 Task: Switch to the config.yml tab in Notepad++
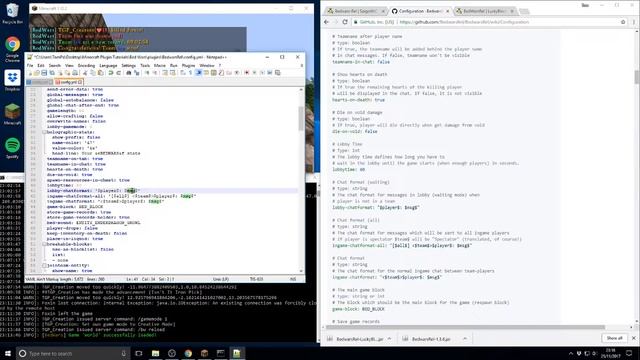(x=69, y=82)
